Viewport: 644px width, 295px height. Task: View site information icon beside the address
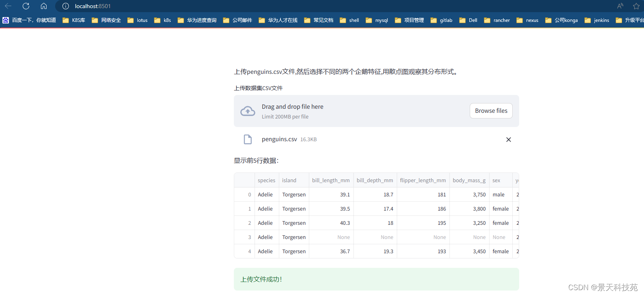point(66,6)
